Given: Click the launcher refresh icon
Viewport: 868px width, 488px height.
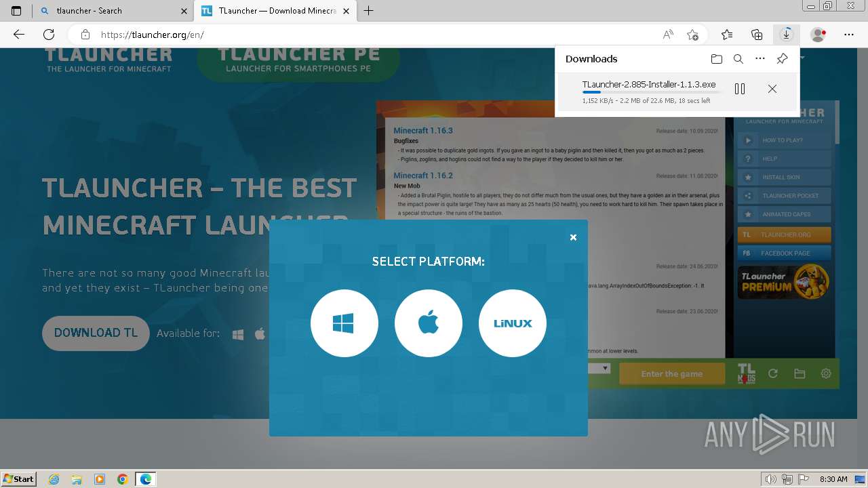Looking at the screenshot, I should point(772,373).
